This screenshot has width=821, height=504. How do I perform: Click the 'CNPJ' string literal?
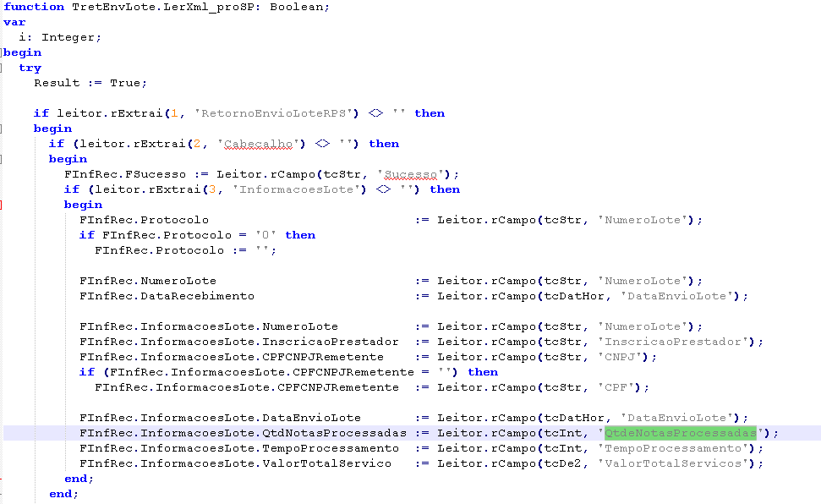pyautogui.click(x=620, y=357)
